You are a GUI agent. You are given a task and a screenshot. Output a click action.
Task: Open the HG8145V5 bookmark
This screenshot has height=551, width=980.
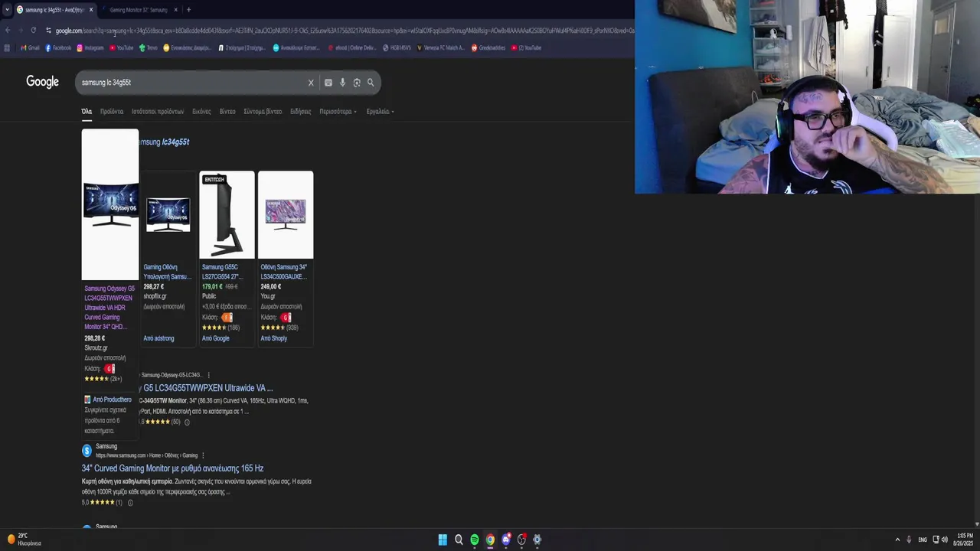coord(397,47)
